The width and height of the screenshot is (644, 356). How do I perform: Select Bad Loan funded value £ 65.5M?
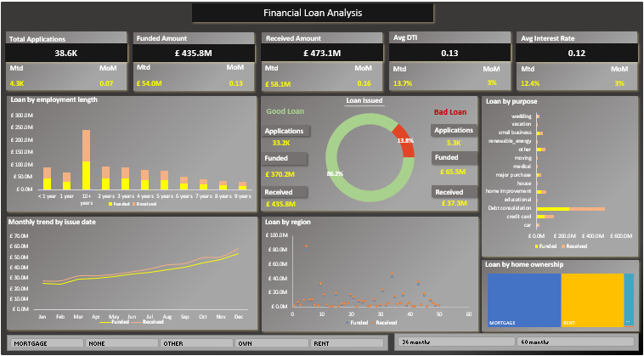point(453,172)
